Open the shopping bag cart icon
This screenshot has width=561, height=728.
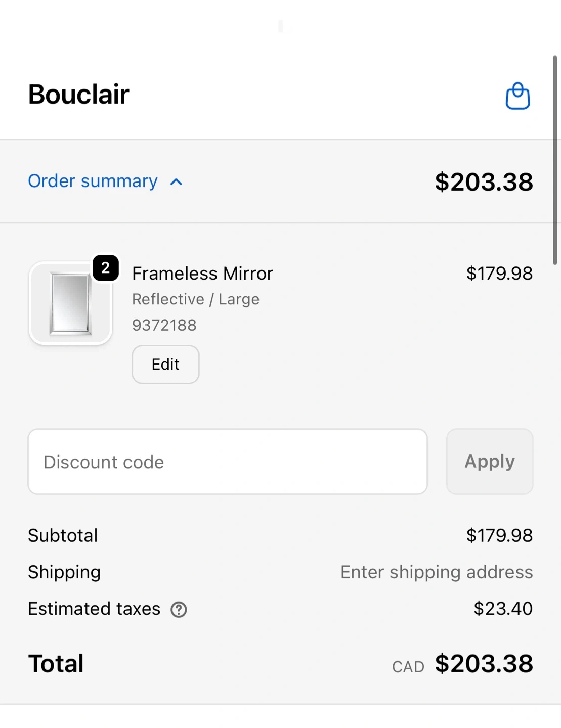[517, 96]
